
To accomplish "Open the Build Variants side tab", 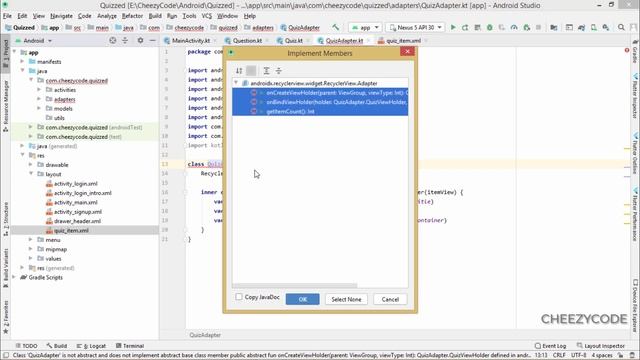I will pos(6,268).
